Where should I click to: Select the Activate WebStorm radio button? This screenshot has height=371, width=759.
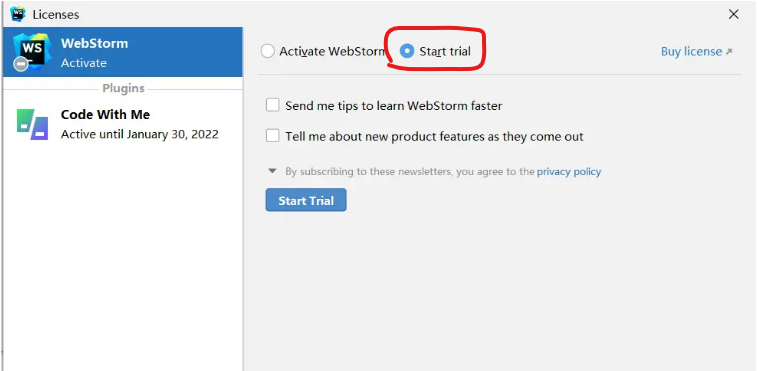268,51
